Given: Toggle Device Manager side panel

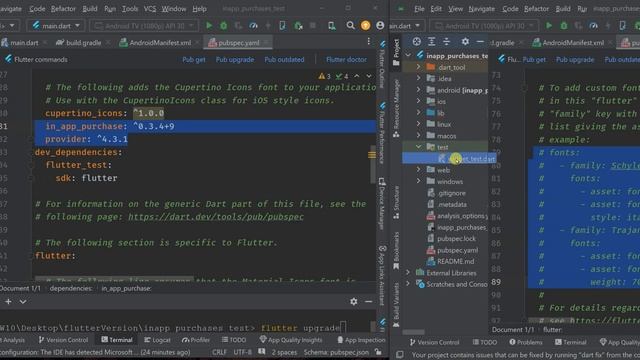Looking at the screenshot, I should pos(382,203).
